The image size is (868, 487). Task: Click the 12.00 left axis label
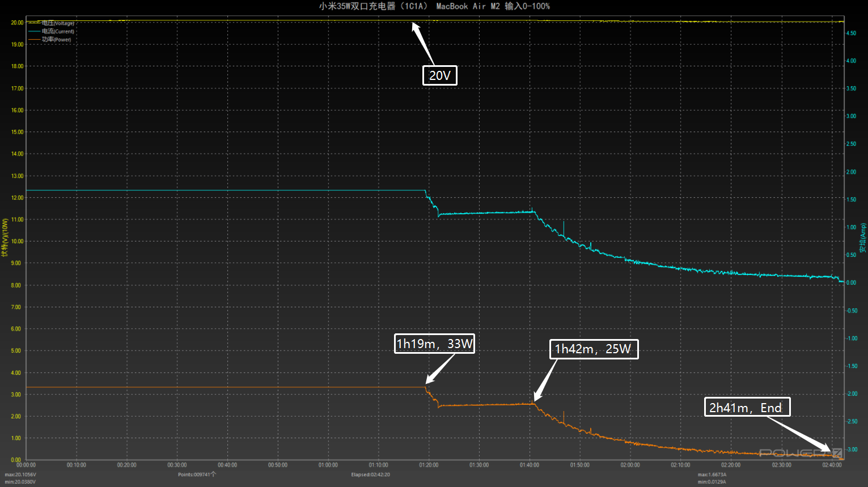click(x=17, y=198)
